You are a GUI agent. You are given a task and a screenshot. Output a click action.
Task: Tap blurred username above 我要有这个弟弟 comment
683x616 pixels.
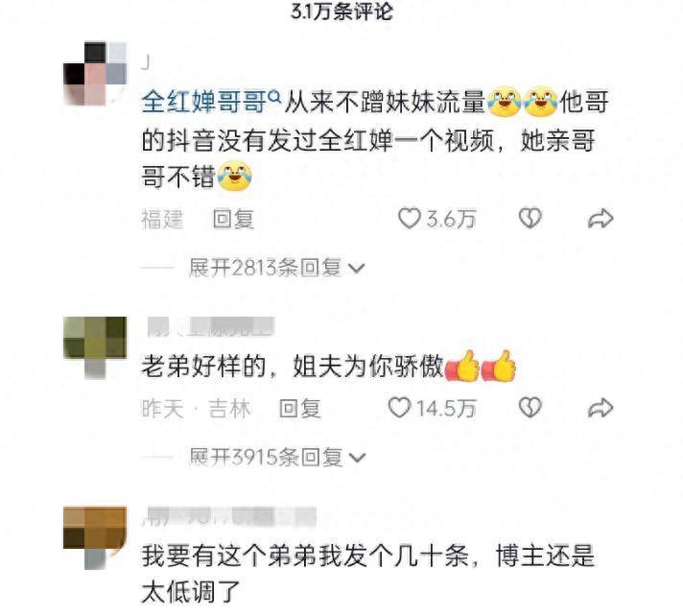pos(229,516)
